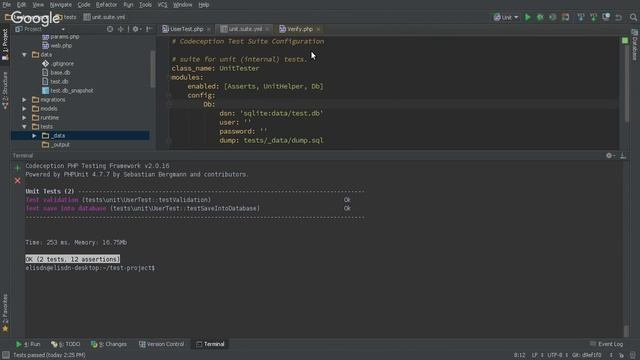
Task: Open the Tools menu
Action: (x=145, y=4)
